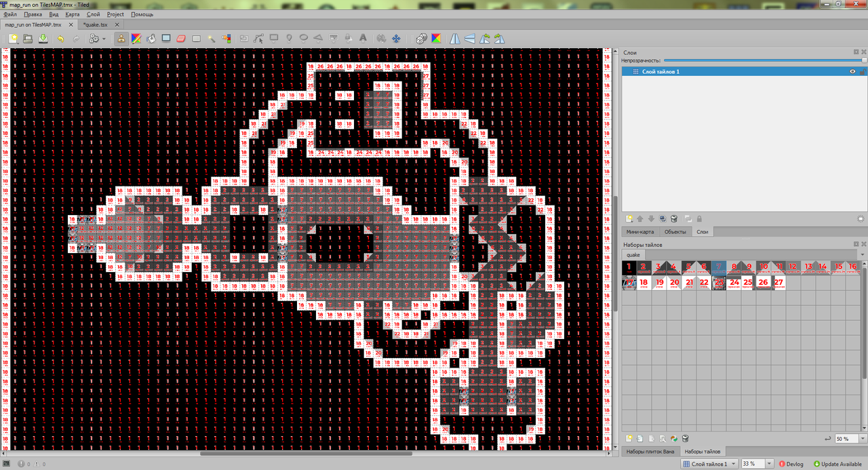Click the Flip Vertically icon
This screenshot has height=470, width=868.
point(470,39)
